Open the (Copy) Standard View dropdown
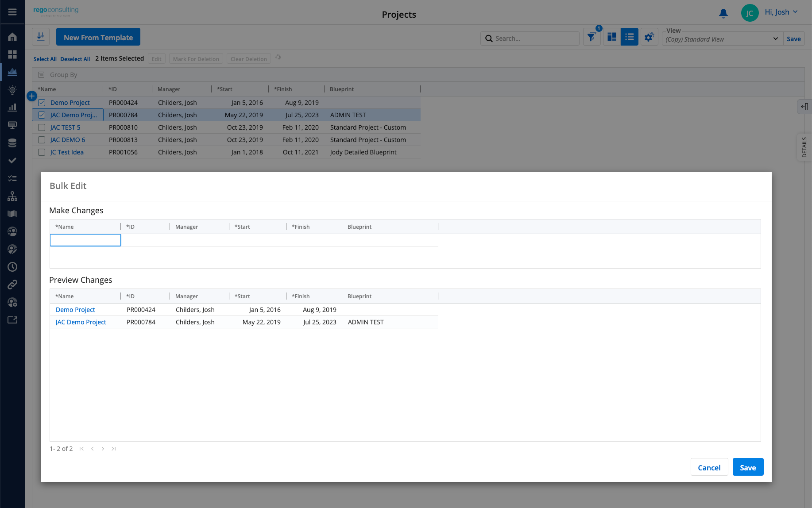Image resolution: width=812 pixels, height=508 pixels. (x=722, y=39)
